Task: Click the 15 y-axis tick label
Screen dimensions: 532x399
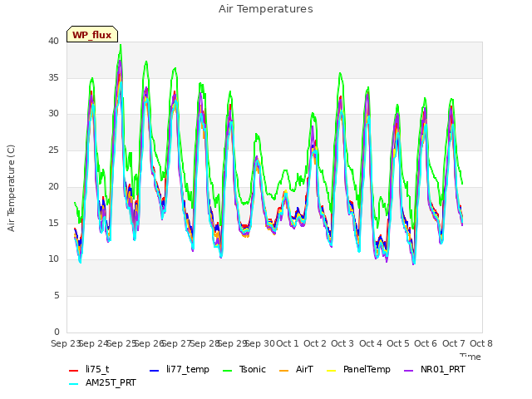Action: point(53,223)
